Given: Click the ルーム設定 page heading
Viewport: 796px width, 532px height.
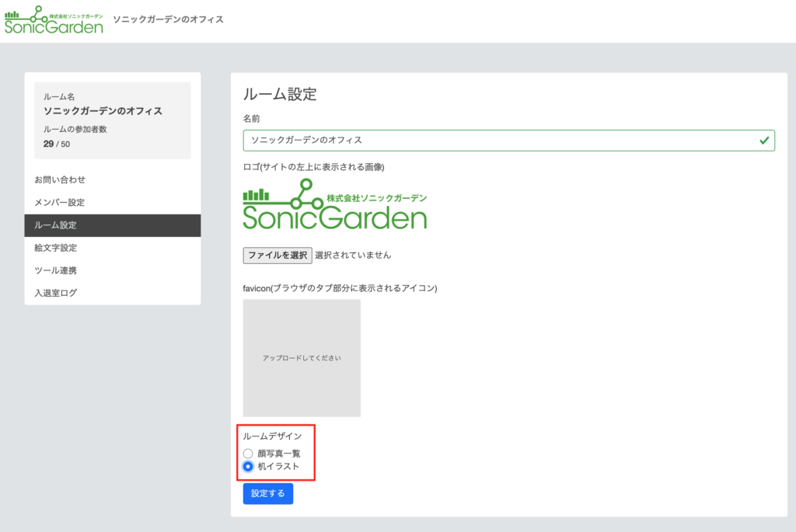Looking at the screenshot, I should (280, 94).
